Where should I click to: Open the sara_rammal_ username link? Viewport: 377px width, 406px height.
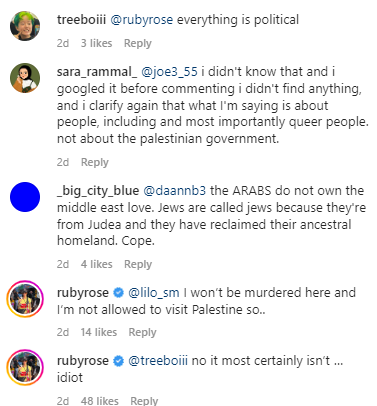point(97,72)
